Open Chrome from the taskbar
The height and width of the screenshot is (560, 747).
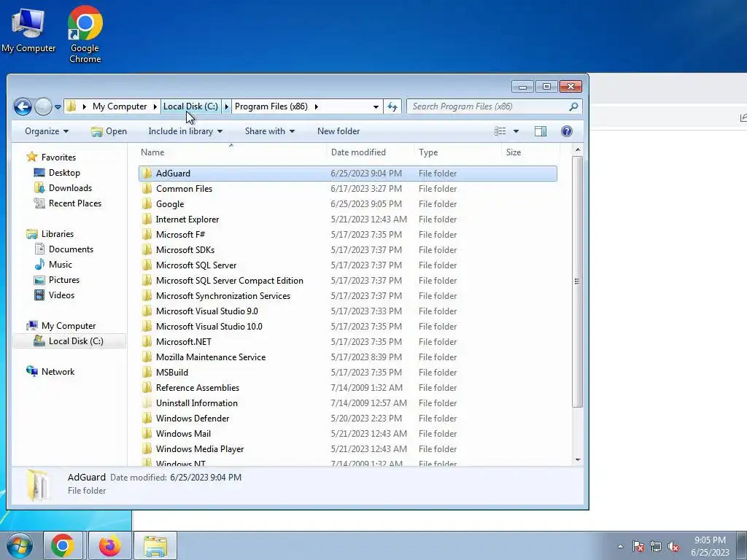tap(63, 545)
